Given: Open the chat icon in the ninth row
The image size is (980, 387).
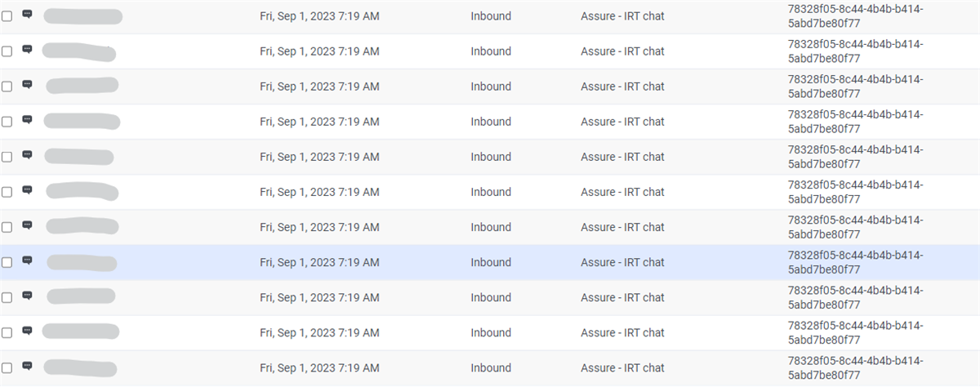Looking at the screenshot, I should point(27,296).
